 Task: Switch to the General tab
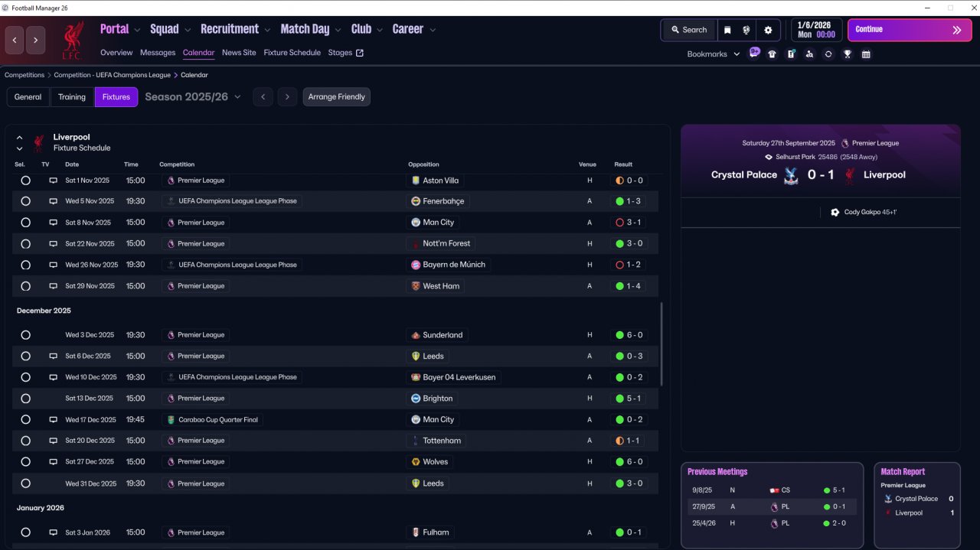[28, 97]
